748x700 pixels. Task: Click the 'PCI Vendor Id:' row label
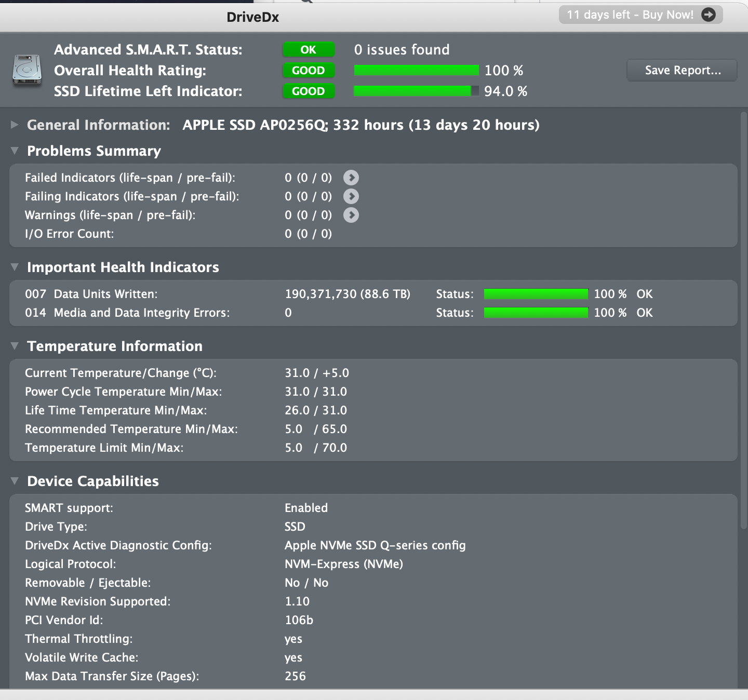[64, 620]
